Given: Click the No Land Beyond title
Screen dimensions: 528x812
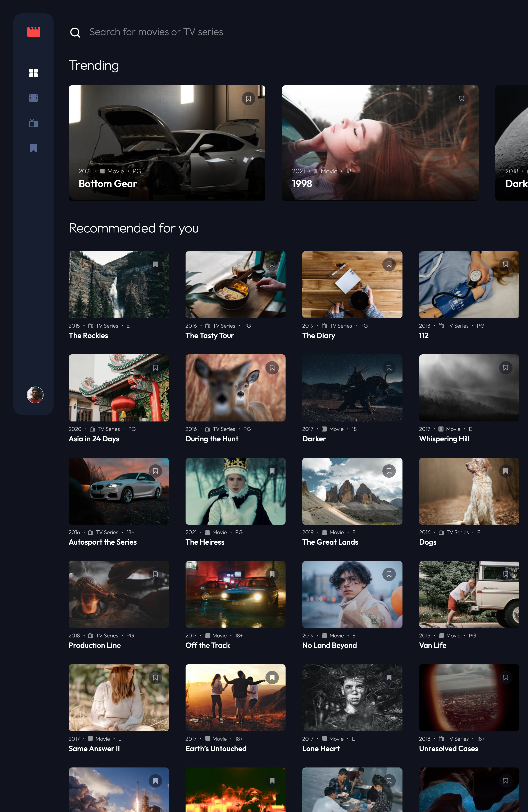Looking at the screenshot, I should tap(329, 646).
